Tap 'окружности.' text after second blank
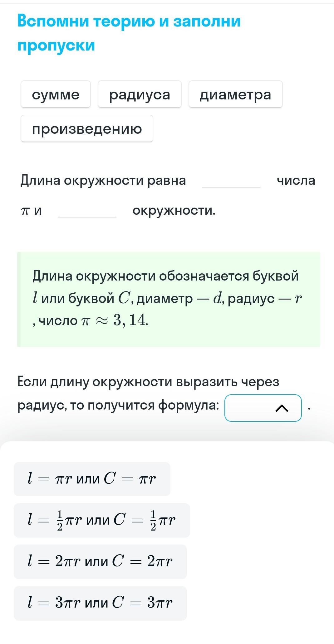 pos(174,211)
